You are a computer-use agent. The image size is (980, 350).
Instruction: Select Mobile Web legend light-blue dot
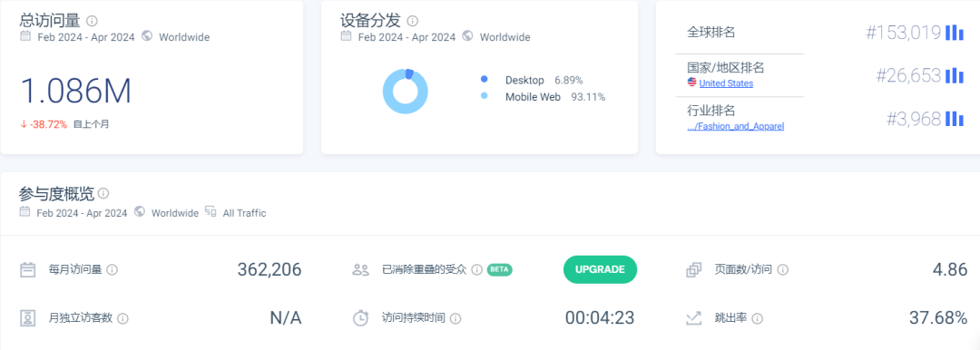pyautogui.click(x=485, y=96)
